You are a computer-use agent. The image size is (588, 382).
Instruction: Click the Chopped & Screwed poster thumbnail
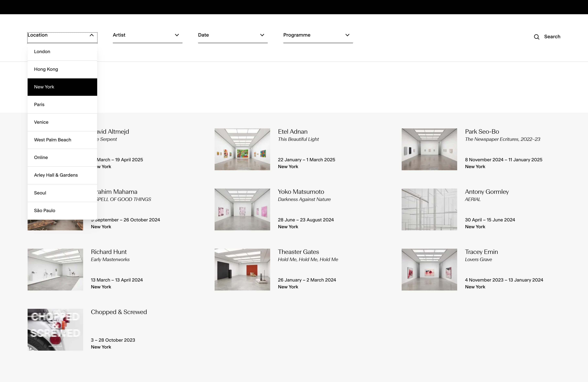(x=55, y=329)
